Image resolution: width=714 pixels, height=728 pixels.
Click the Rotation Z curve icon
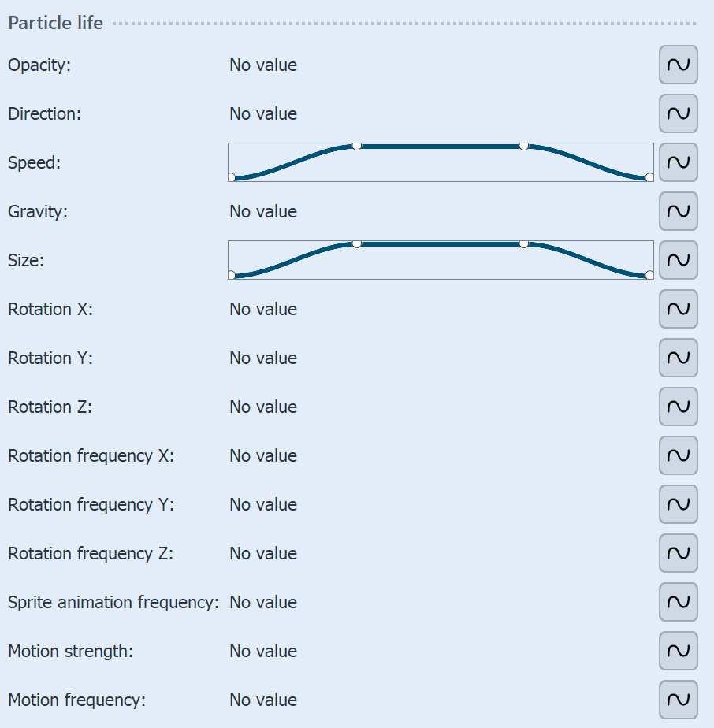point(678,407)
